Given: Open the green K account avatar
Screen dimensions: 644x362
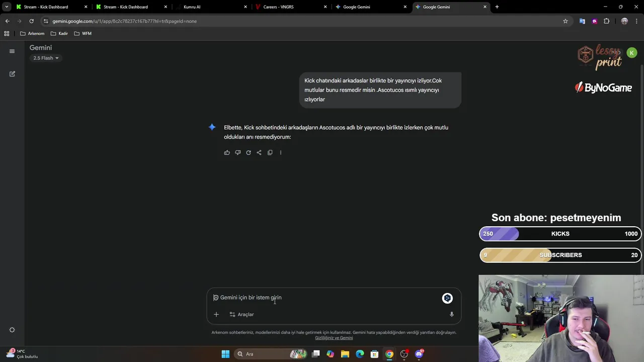Looking at the screenshot, I should coord(632,52).
